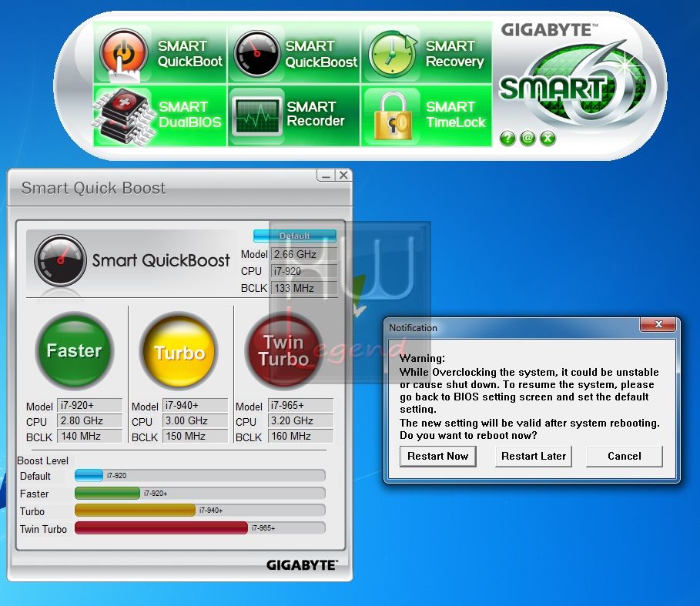Click the GIGABYTE logo at Quick Boost window bottom
Image resolution: width=700 pixels, height=606 pixels.
tap(302, 565)
